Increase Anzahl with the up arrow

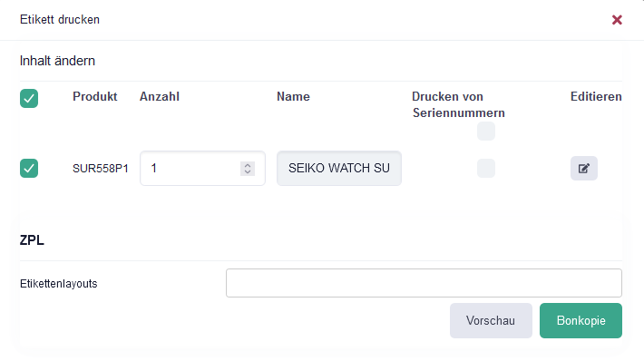(x=248, y=165)
